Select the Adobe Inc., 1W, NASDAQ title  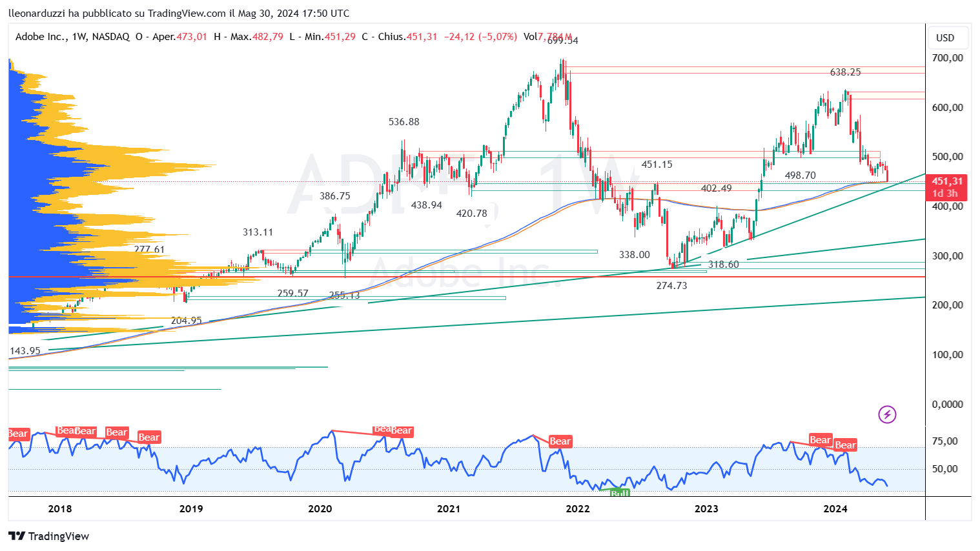[72, 37]
